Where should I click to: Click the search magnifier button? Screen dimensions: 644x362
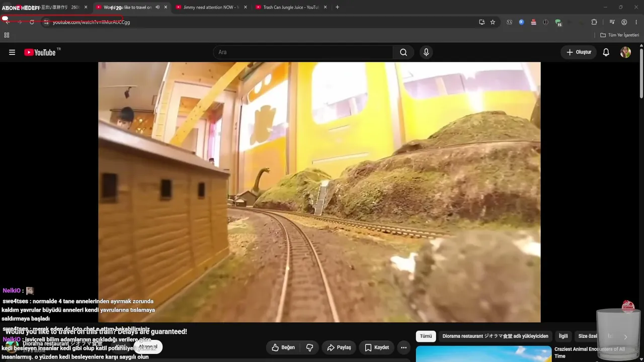point(404,52)
